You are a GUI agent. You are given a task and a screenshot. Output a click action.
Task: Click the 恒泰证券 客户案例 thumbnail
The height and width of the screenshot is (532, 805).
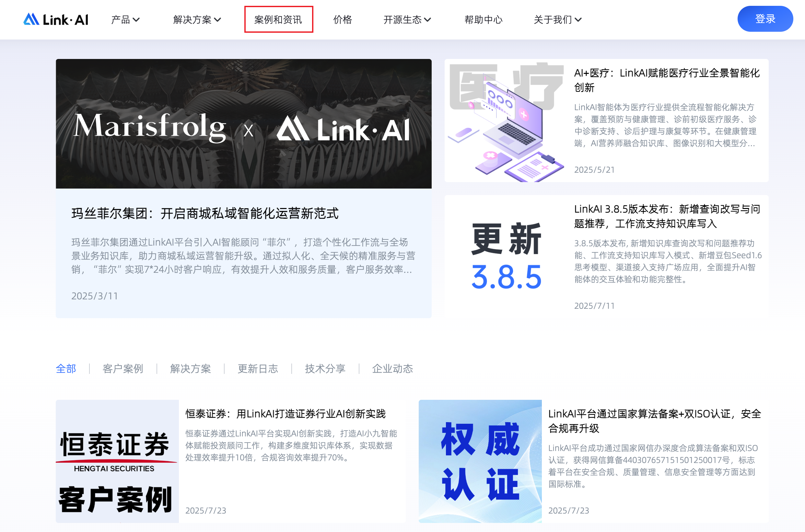117,461
